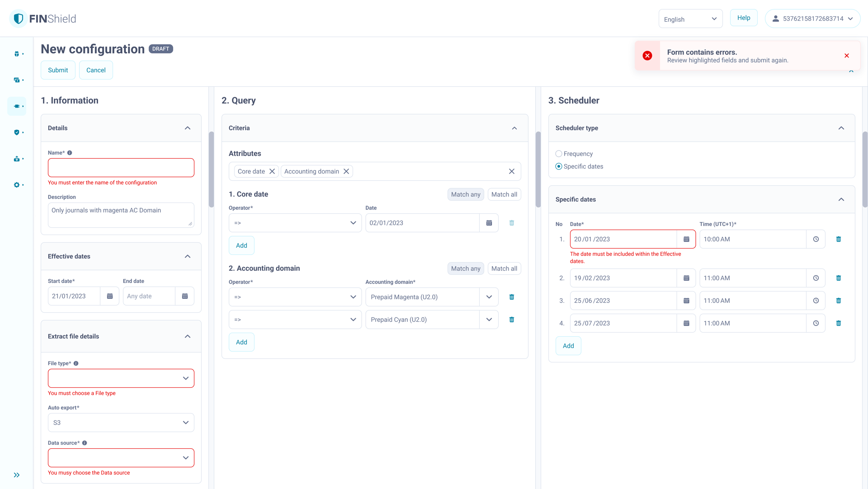Open the File type dropdown
The width and height of the screenshot is (868, 489).
[121, 378]
